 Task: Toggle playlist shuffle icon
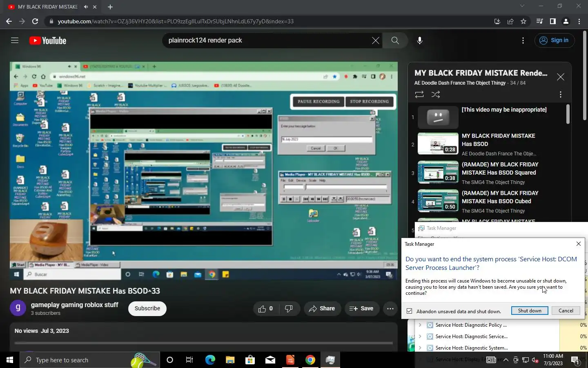tap(436, 94)
